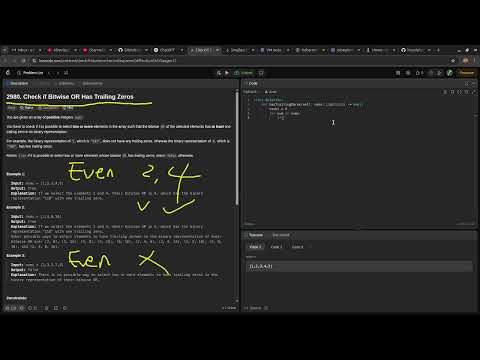480x360 pixels.
Task: Switch to the Test Result tab
Action: coord(281,235)
